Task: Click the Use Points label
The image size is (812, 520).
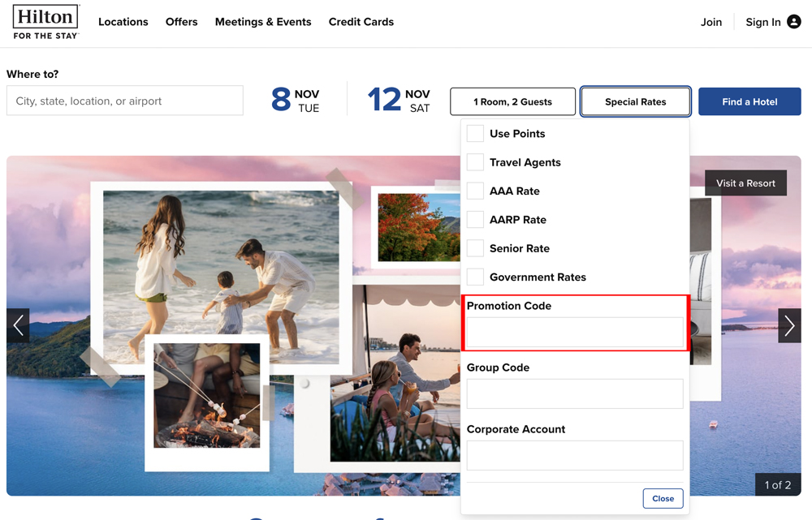Action: pos(517,134)
